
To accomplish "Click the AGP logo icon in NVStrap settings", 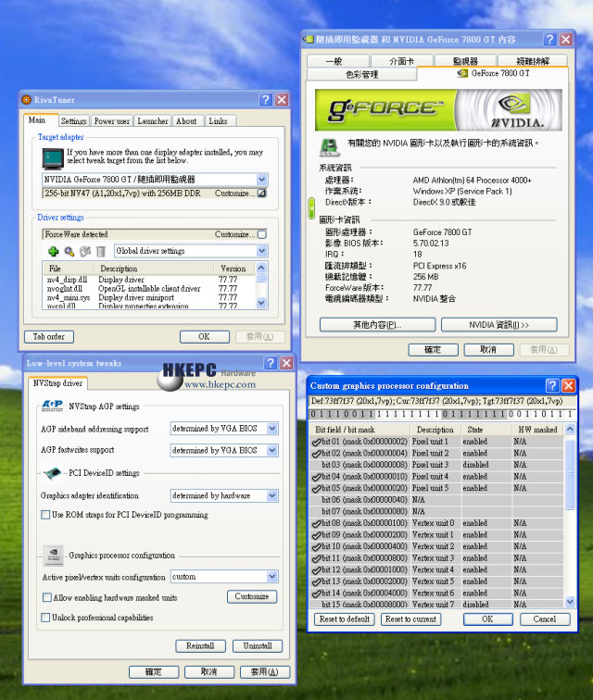I will tap(52, 406).
